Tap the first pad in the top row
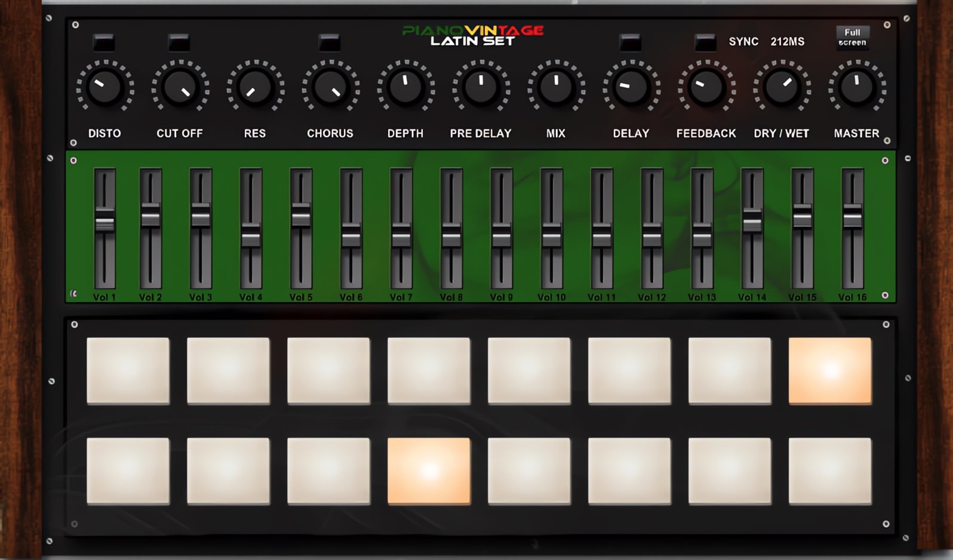The height and width of the screenshot is (560, 953). click(128, 371)
